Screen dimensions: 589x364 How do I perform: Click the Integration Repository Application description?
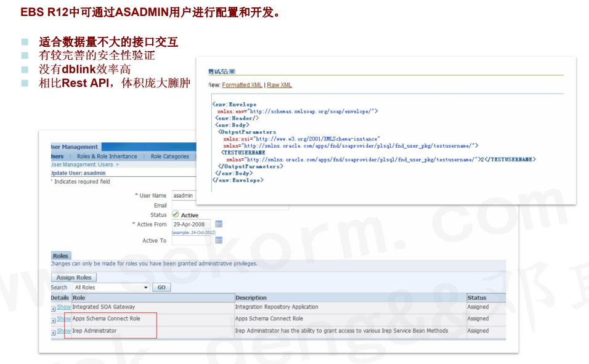pos(277,307)
